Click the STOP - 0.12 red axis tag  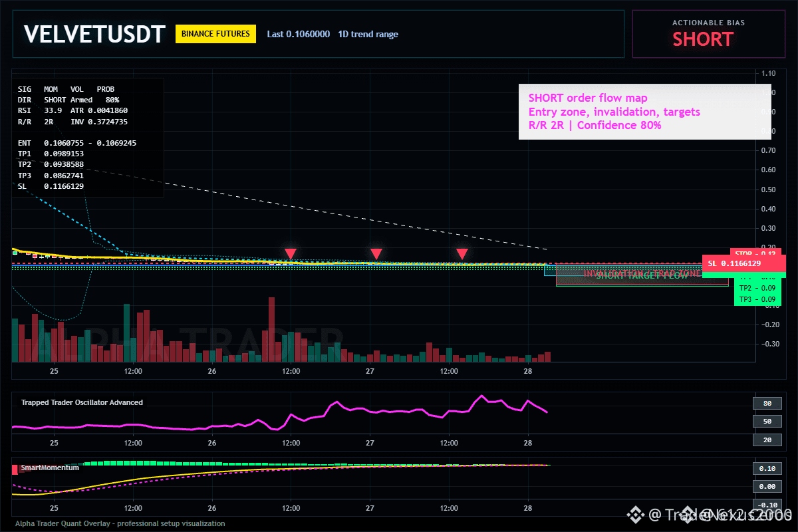[755, 253]
